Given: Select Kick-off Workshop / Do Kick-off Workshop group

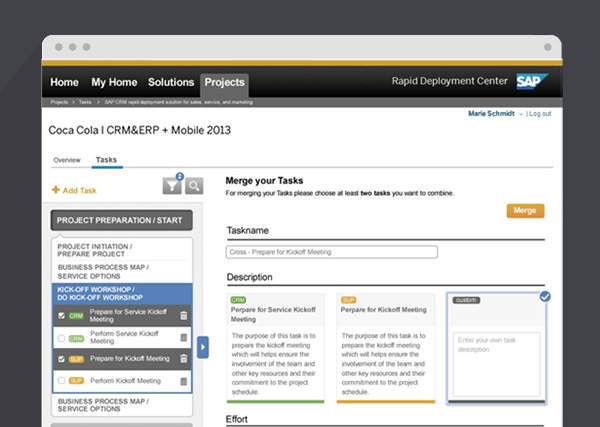Looking at the screenshot, I should [122, 293].
